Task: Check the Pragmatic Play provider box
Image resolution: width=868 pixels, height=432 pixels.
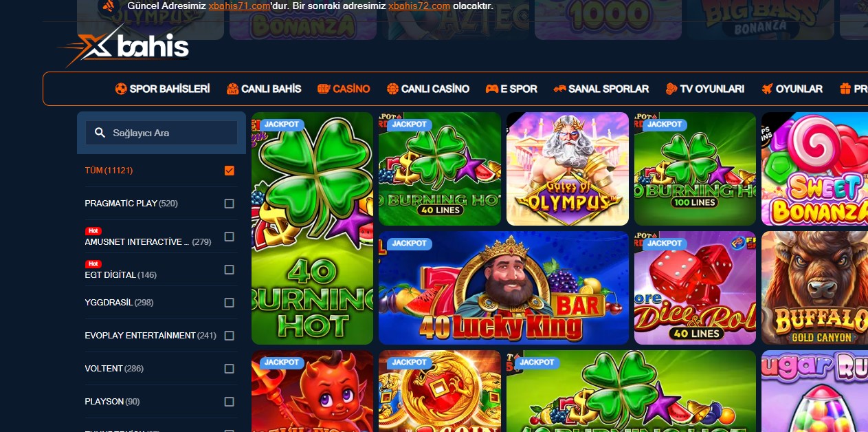Action: pos(230,204)
